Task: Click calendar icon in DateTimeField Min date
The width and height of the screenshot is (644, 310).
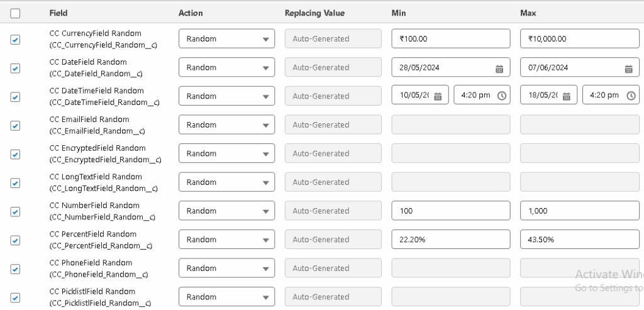Action: pyautogui.click(x=438, y=96)
